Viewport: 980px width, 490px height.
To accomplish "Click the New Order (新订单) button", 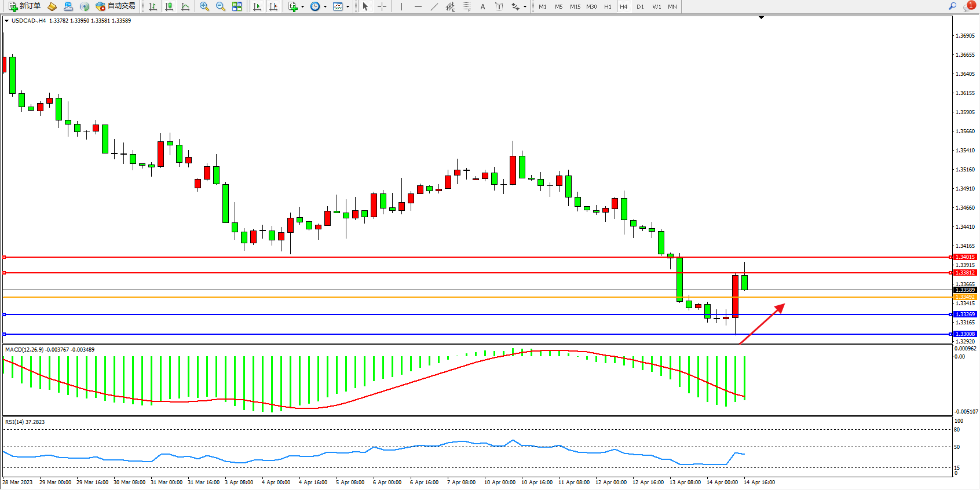I will coord(24,6).
